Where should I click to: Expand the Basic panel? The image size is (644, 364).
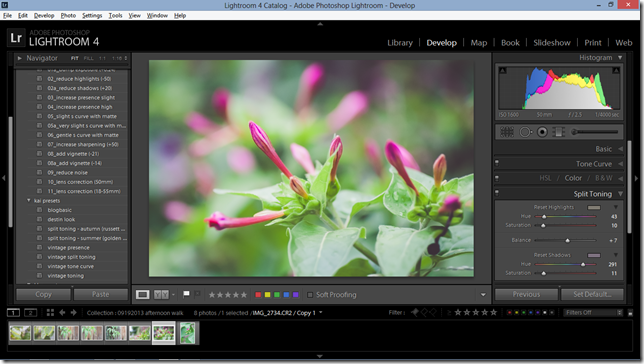pyautogui.click(x=621, y=149)
